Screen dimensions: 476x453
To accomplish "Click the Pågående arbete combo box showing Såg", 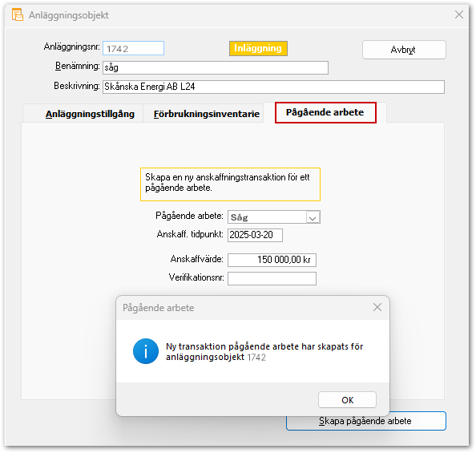I will pyautogui.click(x=274, y=217).
